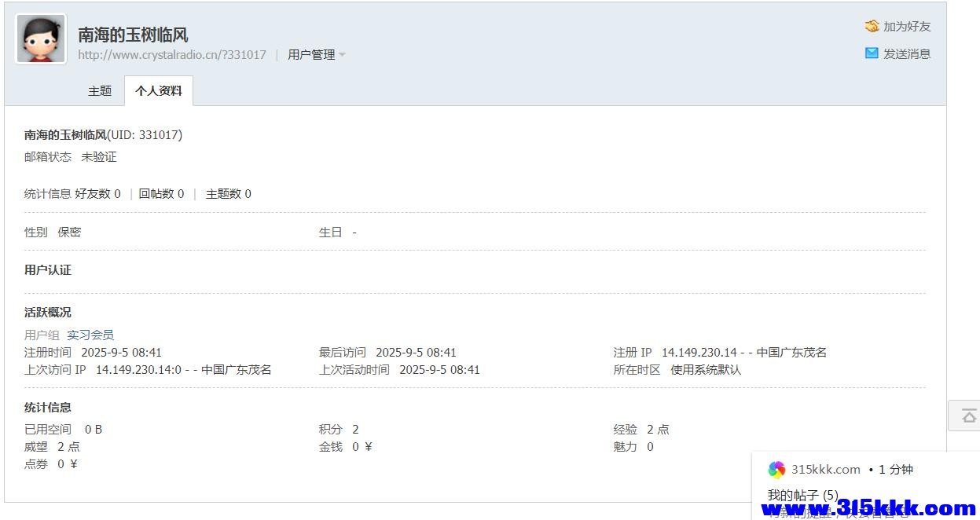Open the 主题数 0 link
This screenshot has height=520, width=980.
point(228,194)
